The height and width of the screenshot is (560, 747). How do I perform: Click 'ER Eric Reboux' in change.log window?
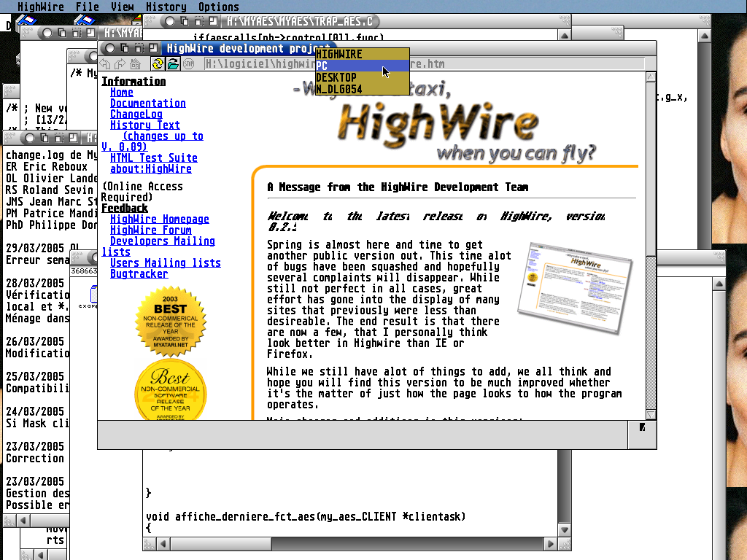pos(47,167)
